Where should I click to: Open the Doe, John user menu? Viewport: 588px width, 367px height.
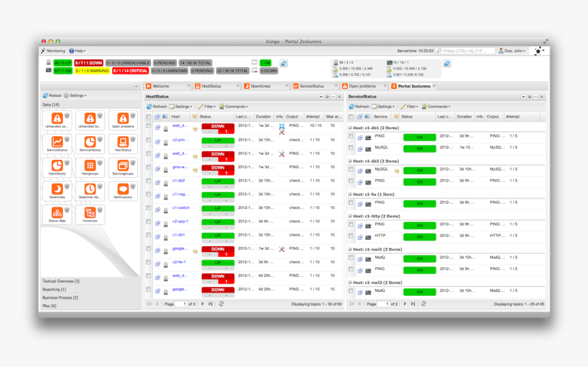pos(512,51)
